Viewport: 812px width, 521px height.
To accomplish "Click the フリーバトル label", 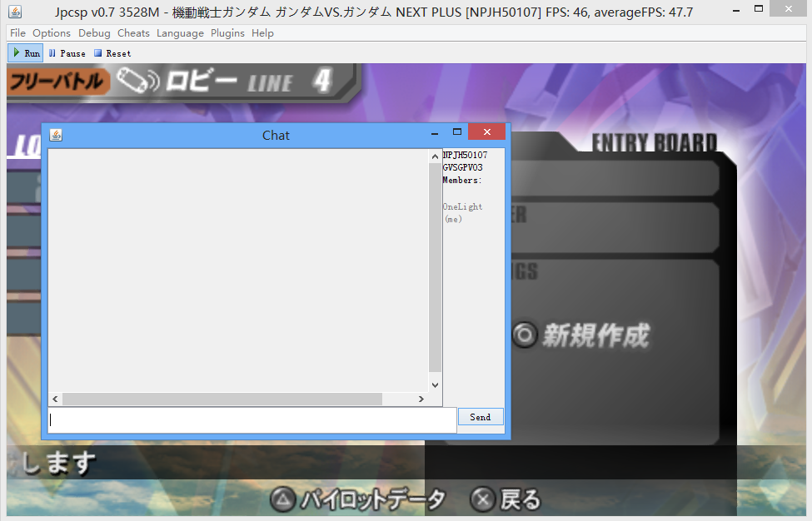I will point(57,82).
